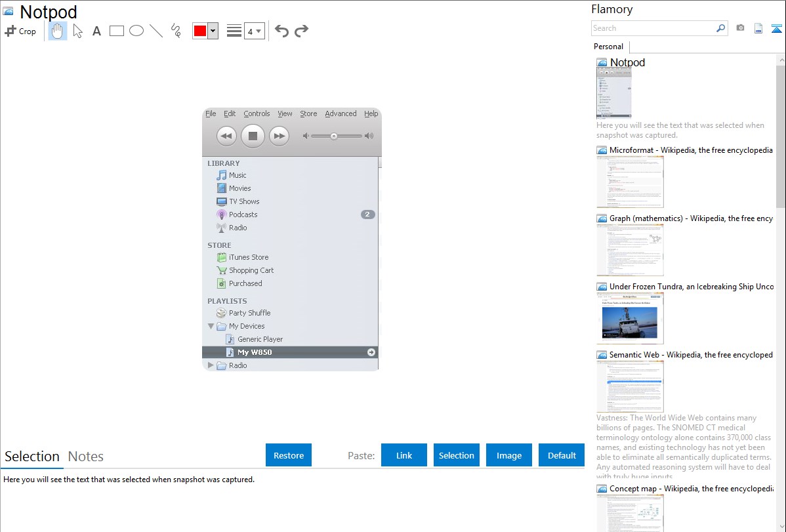Click the Restore button

pos(289,455)
